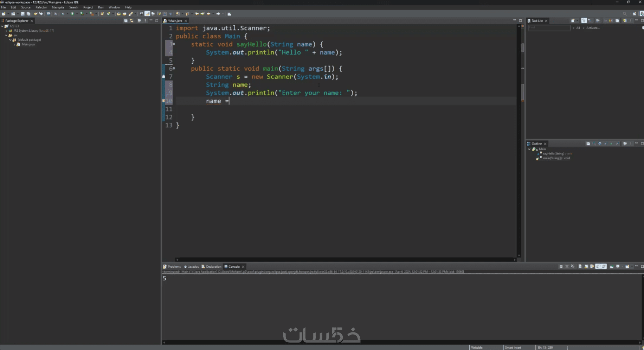This screenshot has width=644, height=350.
Task: Collapse the 123123 project node
Action: 2,26
